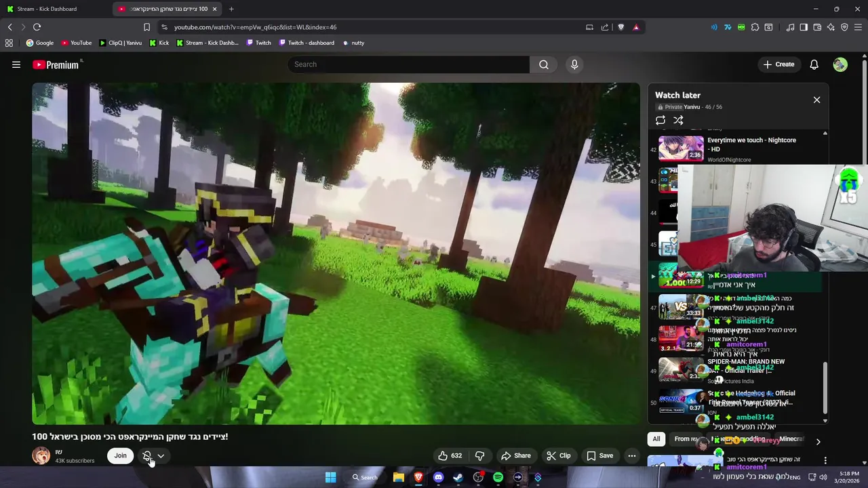This screenshot has height=488, width=868.
Task: Mute notifications bell for this channel
Action: click(147, 455)
